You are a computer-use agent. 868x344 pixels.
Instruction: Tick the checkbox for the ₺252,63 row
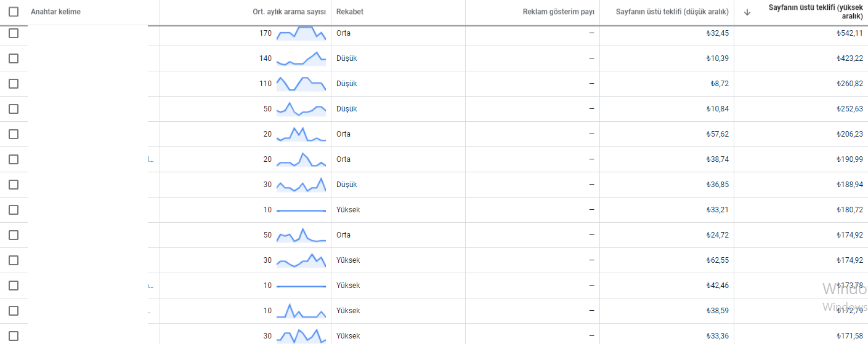click(14, 109)
